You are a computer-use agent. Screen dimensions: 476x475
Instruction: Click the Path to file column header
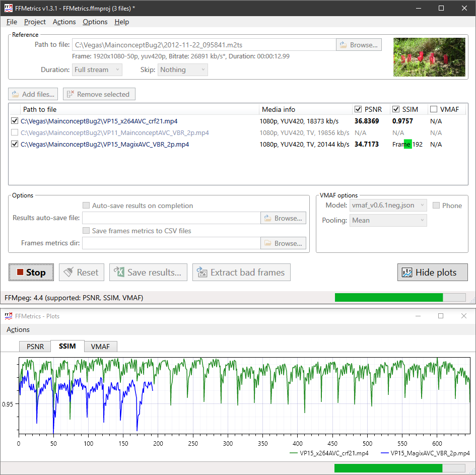(140, 109)
